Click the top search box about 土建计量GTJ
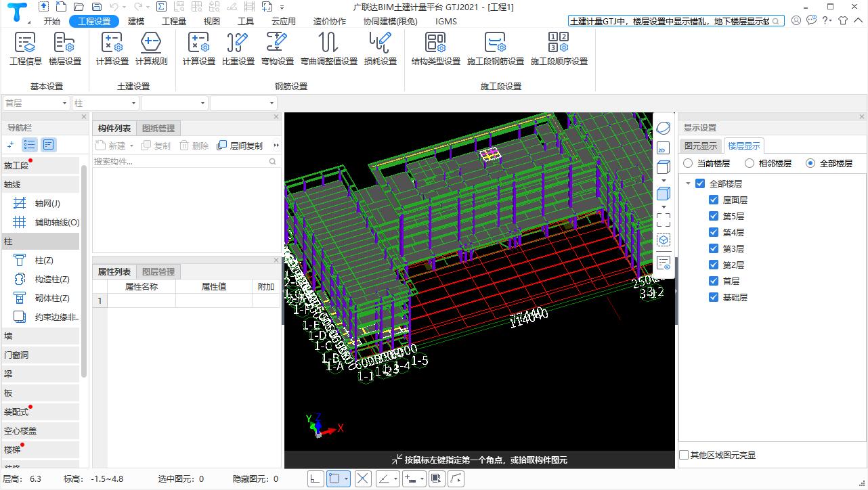868x490 pixels. [676, 21]
